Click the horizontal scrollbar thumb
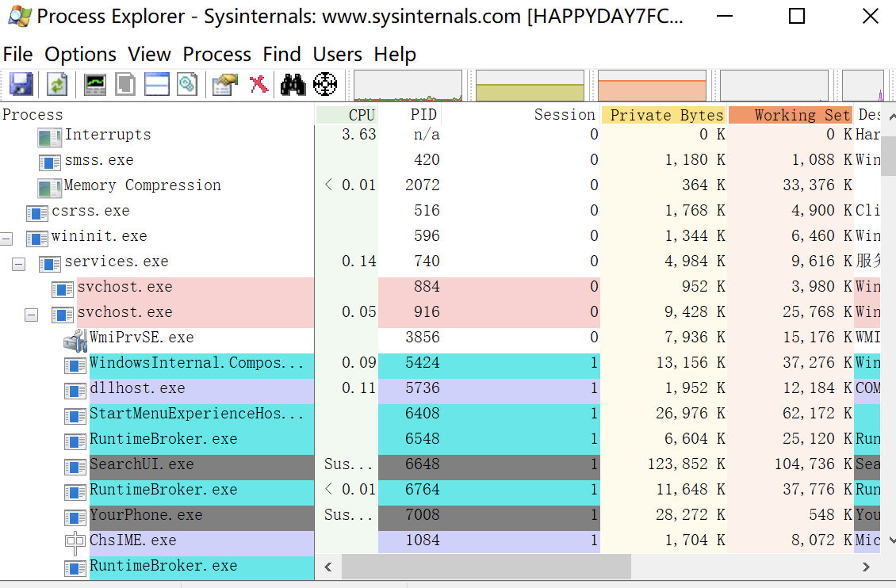Viewport: 896px width, 588px height. [486, 567]
